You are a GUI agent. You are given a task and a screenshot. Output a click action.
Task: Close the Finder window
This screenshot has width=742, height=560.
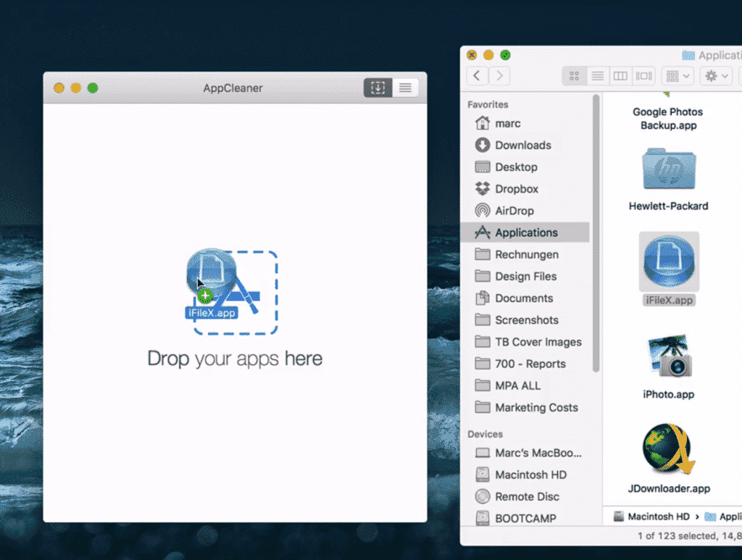pos(472,55)
